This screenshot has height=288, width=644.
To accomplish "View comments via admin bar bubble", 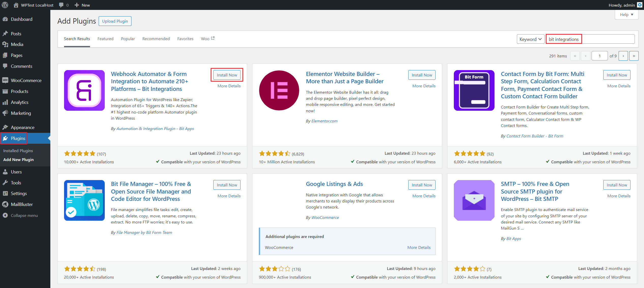I will coord(63,5).
